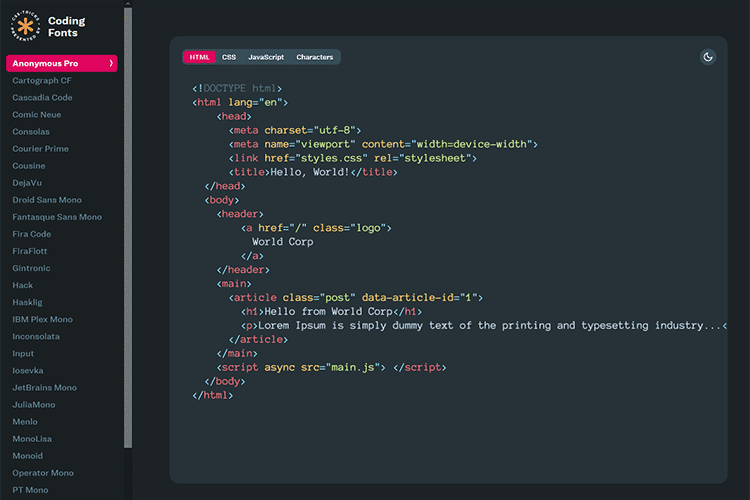Image resolution: width=750 pixels, height=500 pixels.
Task: Select JetBrains Mono font
Action: pyautogui.click(x=44, y=388)
